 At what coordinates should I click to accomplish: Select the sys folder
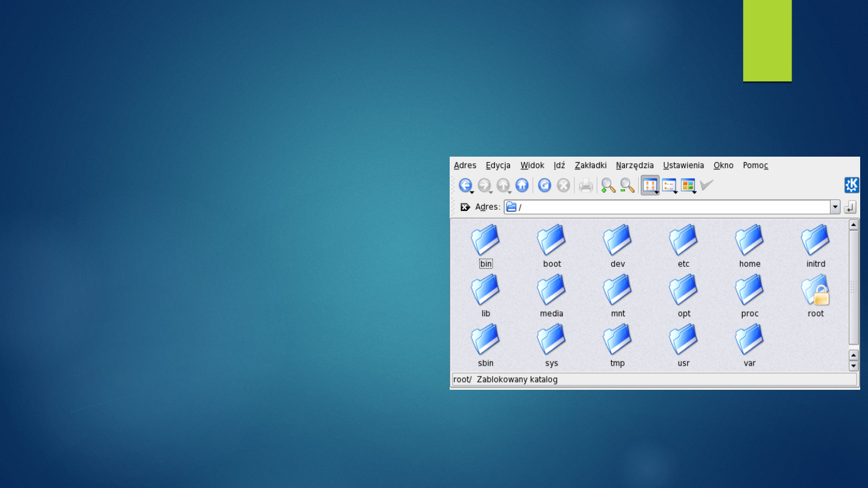click(x=552, y=346)
